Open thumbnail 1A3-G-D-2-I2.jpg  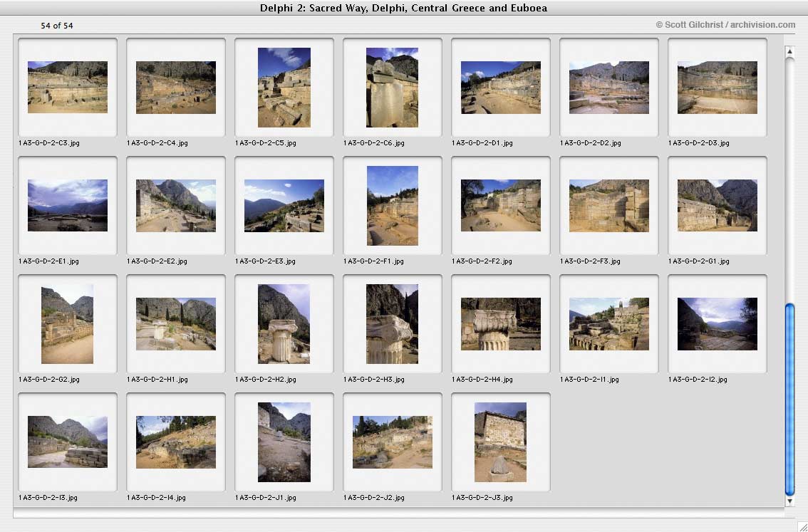click(718, 324)
